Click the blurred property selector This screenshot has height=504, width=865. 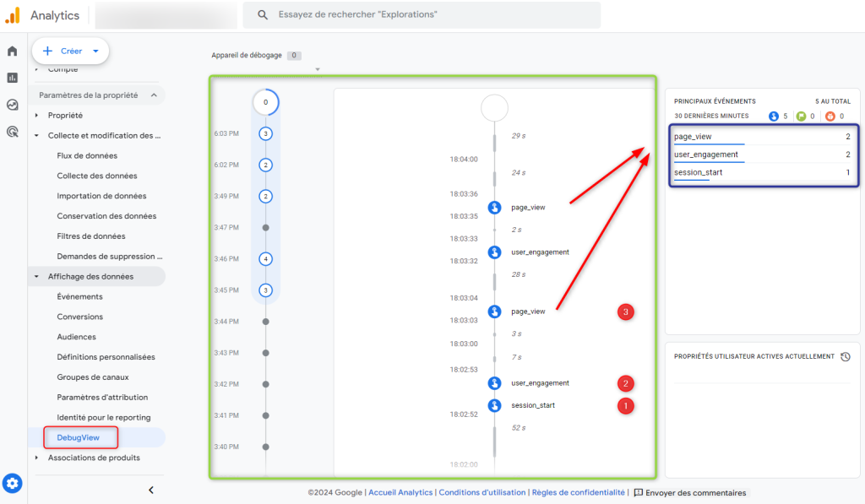click(x=166, y=15)
